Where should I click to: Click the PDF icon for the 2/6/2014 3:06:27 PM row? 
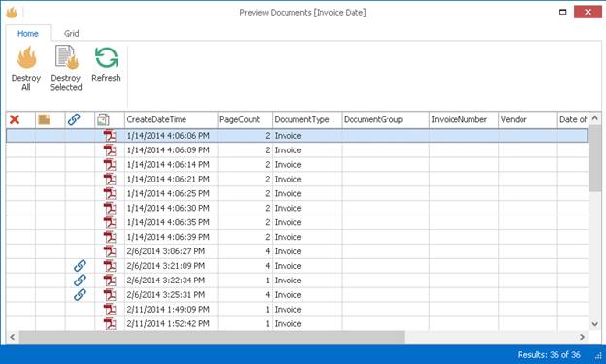[x=110, y=251]
